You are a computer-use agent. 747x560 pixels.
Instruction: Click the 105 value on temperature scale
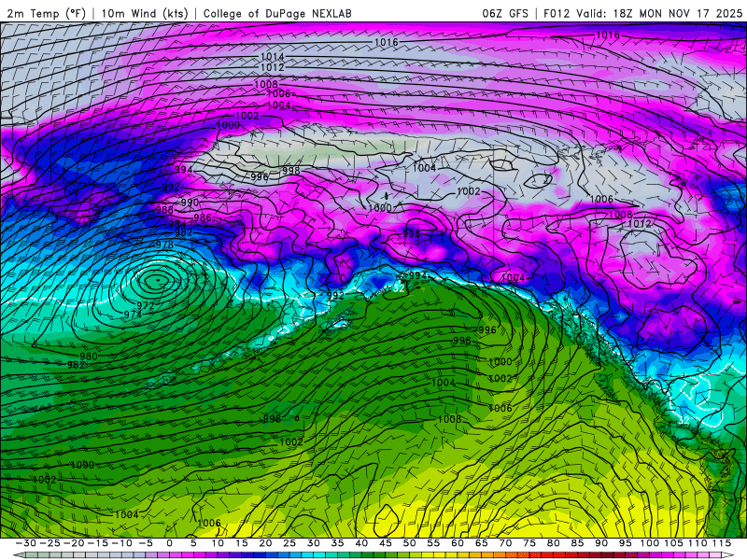tap(674, 543)
